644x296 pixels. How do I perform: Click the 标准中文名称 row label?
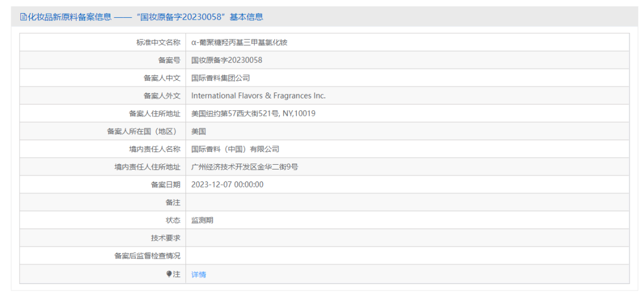(x=158, y=42)
